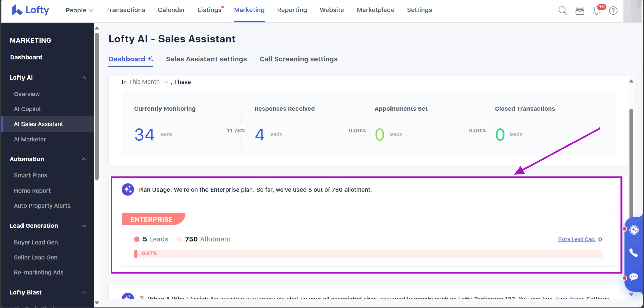Switch to Sales Assistant settings tab
This screenshot has width=644, height=308.
tap(206, 59)
